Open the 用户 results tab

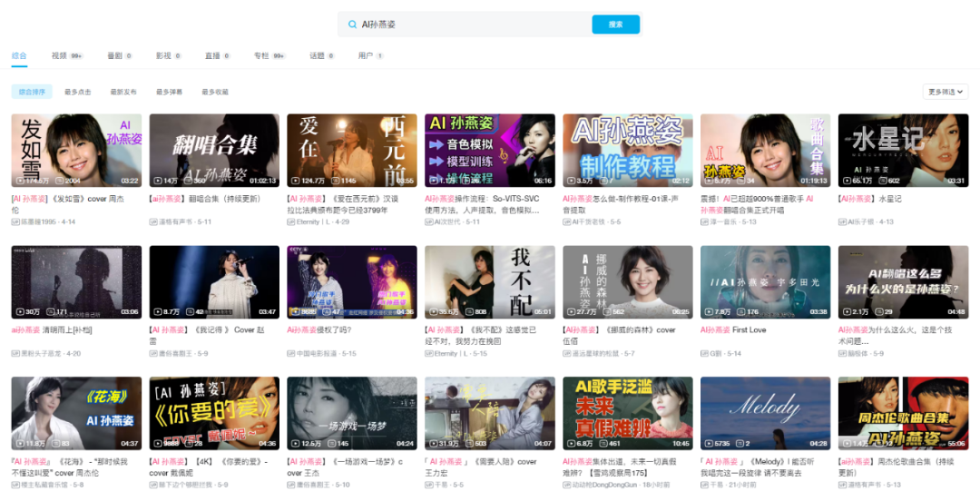click(x=365, y=56)
